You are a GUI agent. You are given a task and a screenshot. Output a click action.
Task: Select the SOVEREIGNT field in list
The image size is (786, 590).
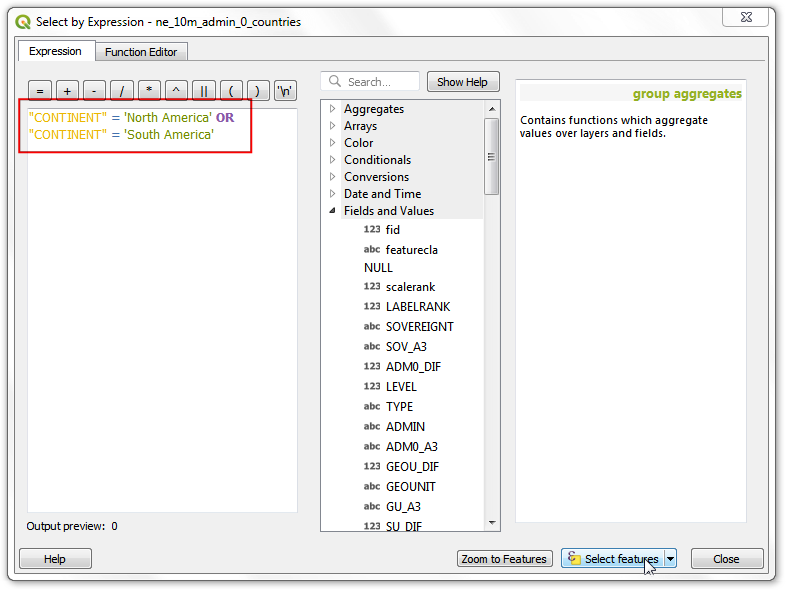[419, 327]
